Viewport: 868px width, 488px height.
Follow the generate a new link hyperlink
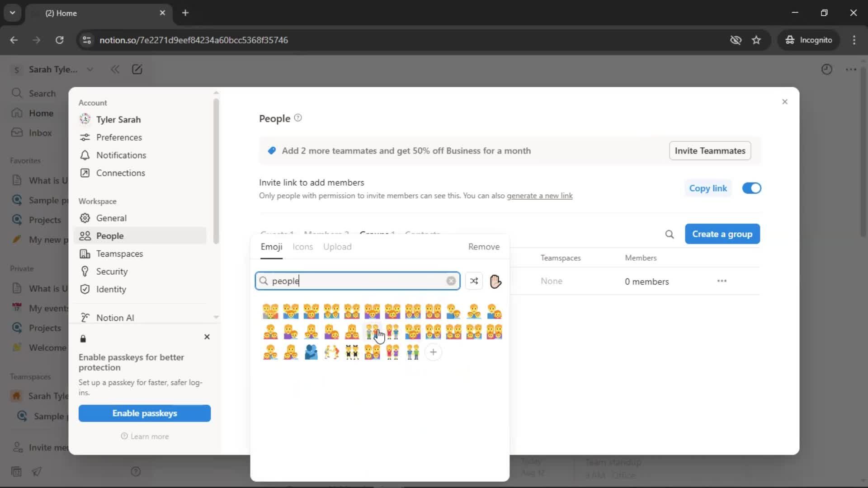[539, 196]
